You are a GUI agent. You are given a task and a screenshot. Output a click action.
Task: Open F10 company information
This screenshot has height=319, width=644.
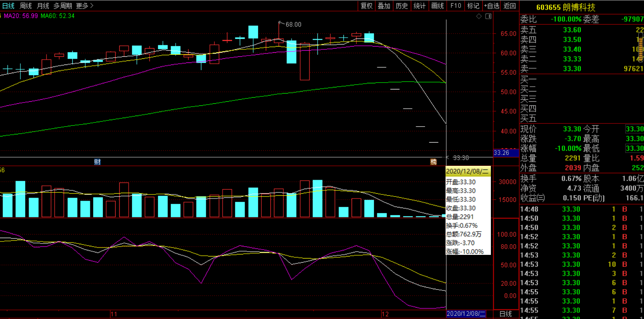click(455, 6)
